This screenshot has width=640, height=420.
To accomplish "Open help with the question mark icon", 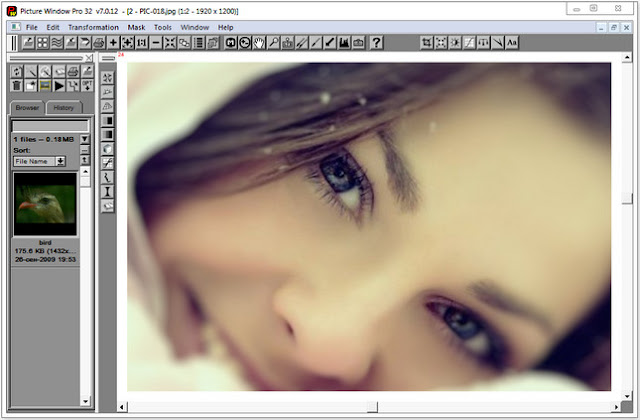I will pyautogui.click(x=376, y=42).
